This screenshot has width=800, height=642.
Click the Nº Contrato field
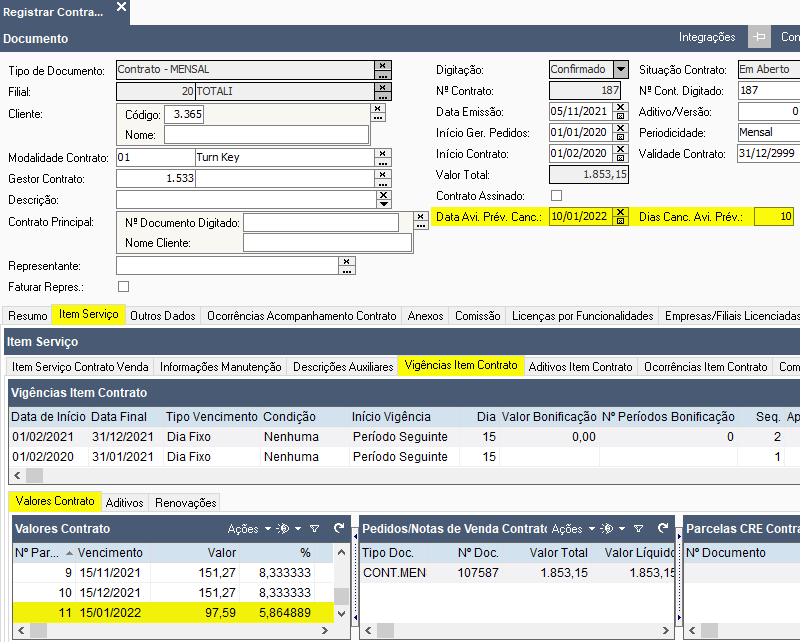(585, 91)
